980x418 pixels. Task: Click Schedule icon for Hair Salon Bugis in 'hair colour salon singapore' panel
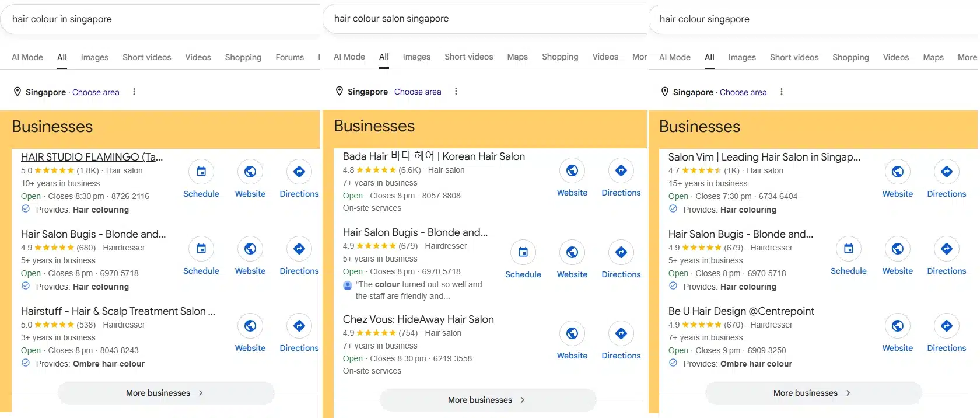[x=523, y=252]
